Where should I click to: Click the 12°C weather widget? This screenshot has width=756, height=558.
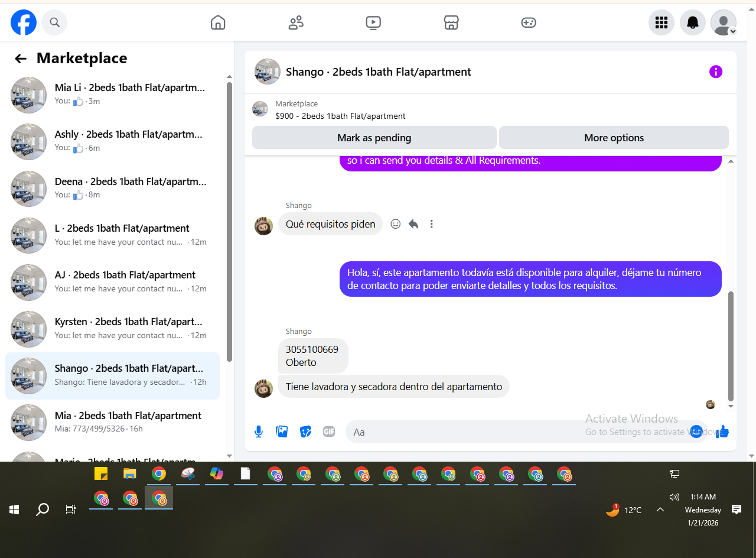[624, 510]
